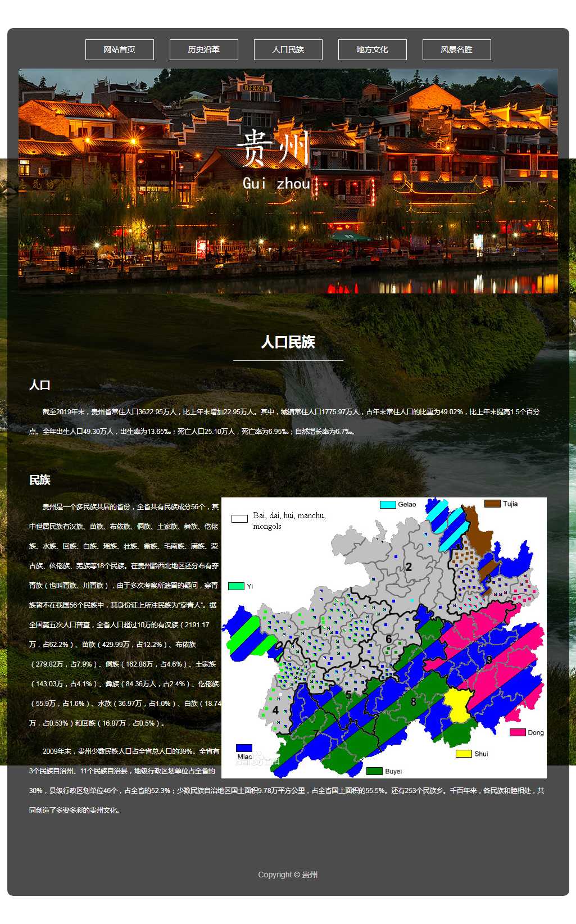Pick the yellow Shui legend swatch
Screen dimensions: 576x924
[464, 754]
